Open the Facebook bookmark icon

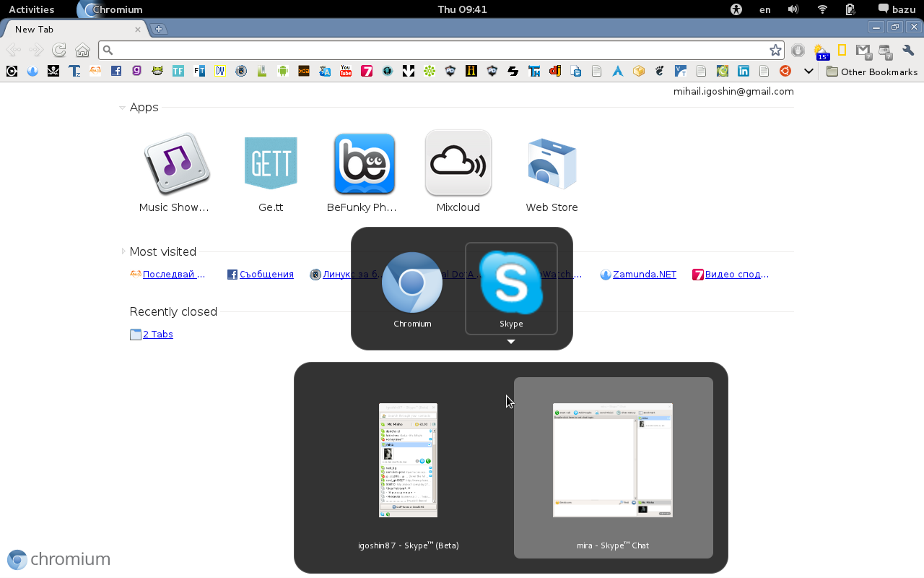pos(115,71)
